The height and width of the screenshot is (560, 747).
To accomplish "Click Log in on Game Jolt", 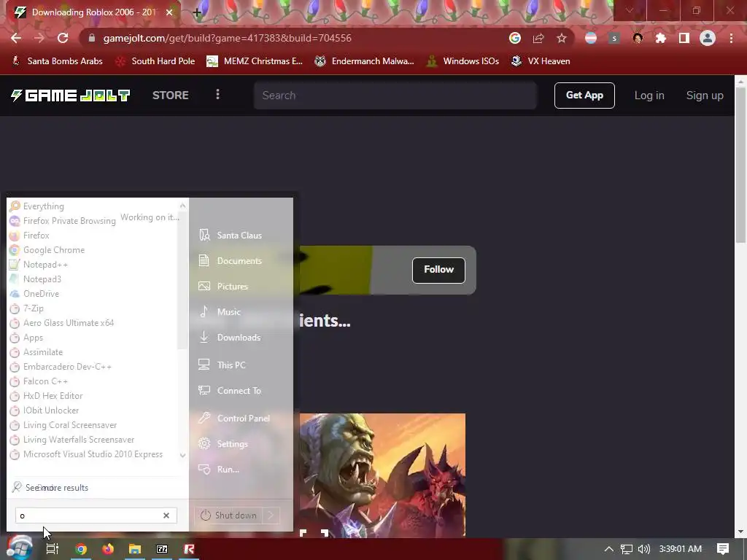I will point(649,96).
